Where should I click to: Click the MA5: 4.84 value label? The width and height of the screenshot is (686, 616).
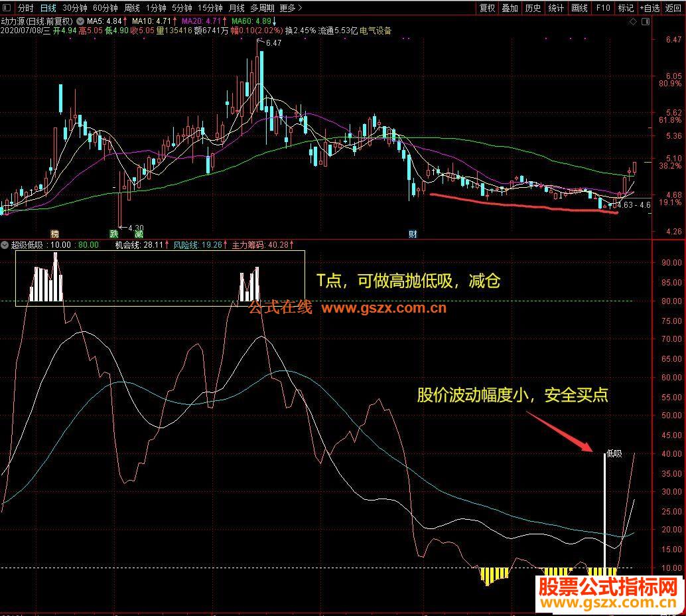107,21
